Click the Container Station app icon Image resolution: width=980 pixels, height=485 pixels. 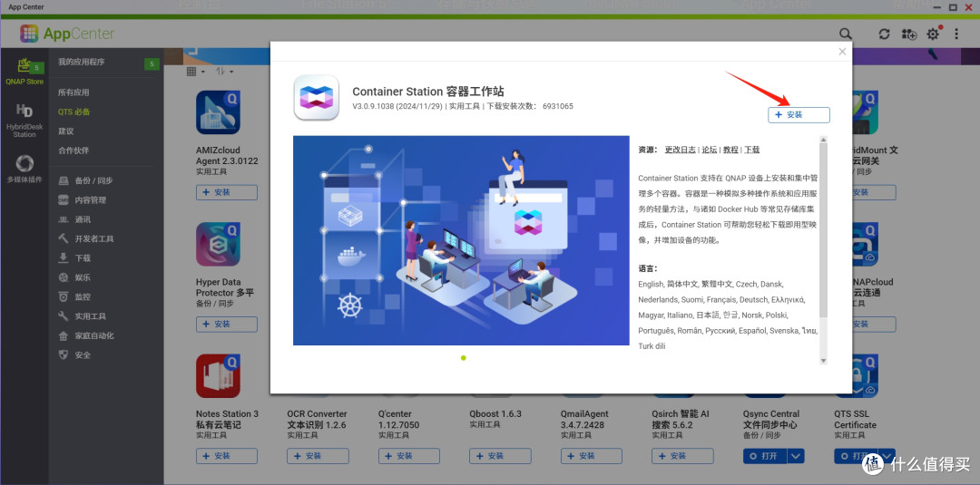click(x=317, y=97)
